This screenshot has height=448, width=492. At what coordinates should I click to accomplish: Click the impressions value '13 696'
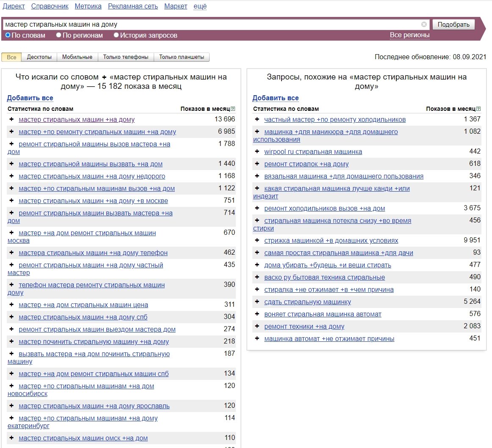(x=225, y=119)
